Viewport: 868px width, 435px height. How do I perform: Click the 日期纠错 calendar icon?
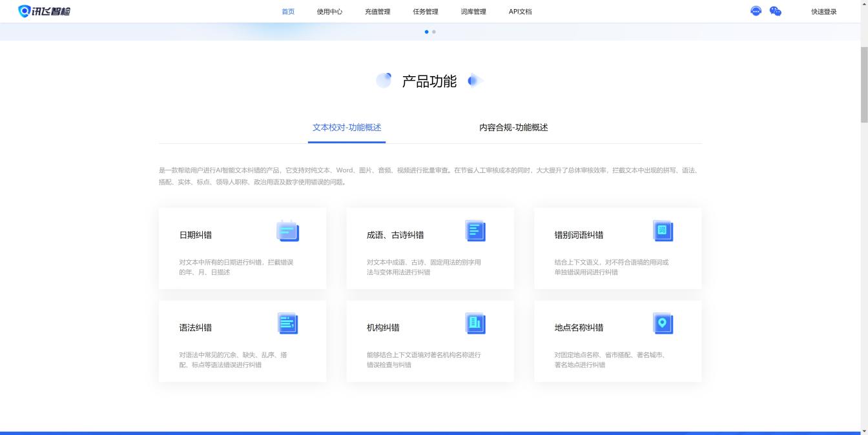point(288,230)
